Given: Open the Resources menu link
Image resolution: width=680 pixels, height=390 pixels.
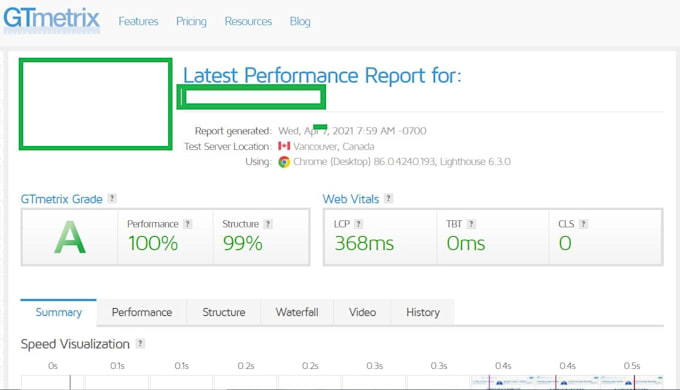Looking at the screenshot, I should (248, 21).
